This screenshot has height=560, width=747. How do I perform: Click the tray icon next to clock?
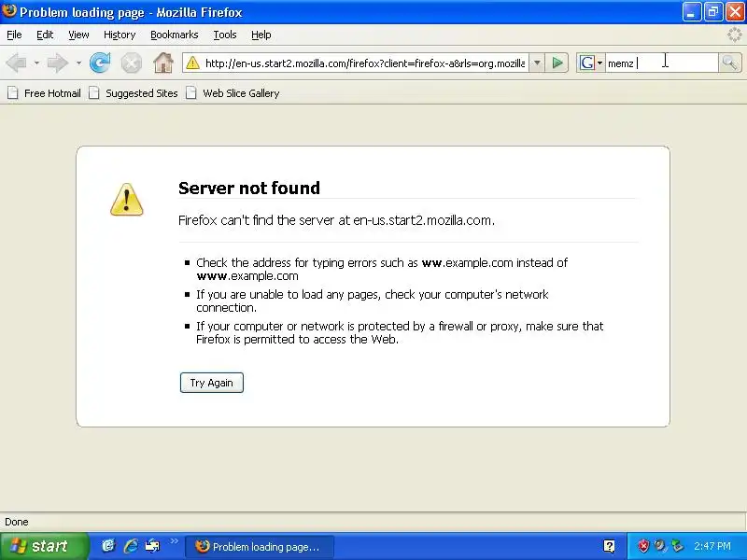[x=677, y=546]
